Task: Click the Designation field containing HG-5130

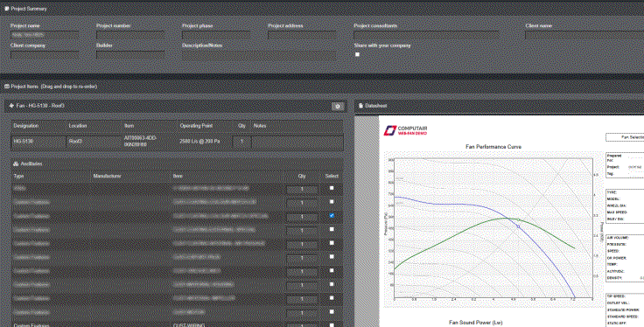Action: tap(38, 142)
